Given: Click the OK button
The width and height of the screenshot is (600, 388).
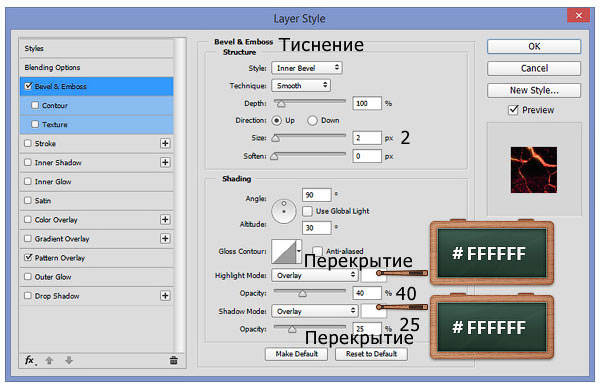Looking at the screenshot, I should click(534, 46).
